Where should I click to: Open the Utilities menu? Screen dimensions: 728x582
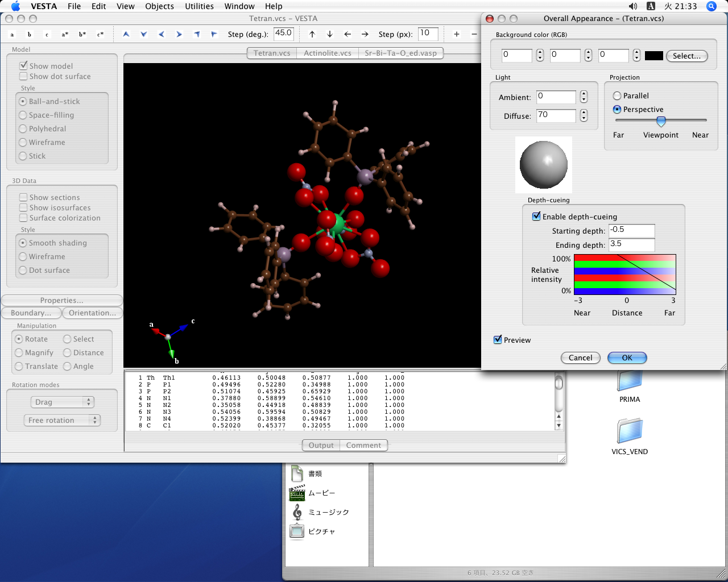[x=199, y=6]
